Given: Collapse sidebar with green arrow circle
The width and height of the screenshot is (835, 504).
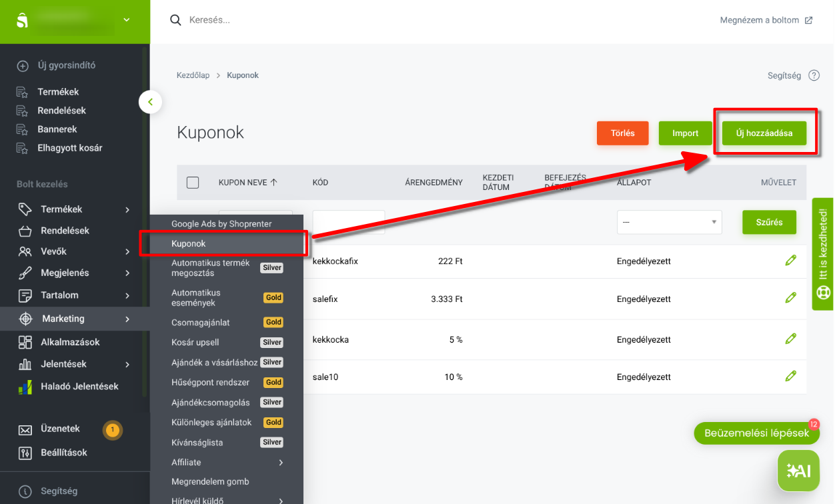Looking at the screenshot, I should (151, 102).
